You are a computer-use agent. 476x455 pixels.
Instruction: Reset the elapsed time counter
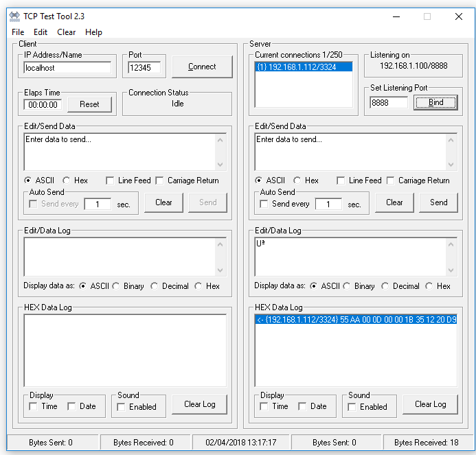pyautogui.click(x=89, y=104)
